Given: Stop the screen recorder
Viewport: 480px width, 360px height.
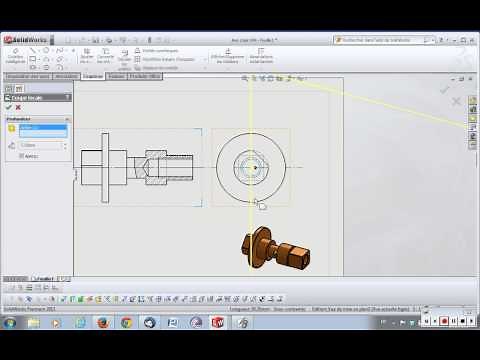Looking at the screenshot, I should click(x=463, y=321).
